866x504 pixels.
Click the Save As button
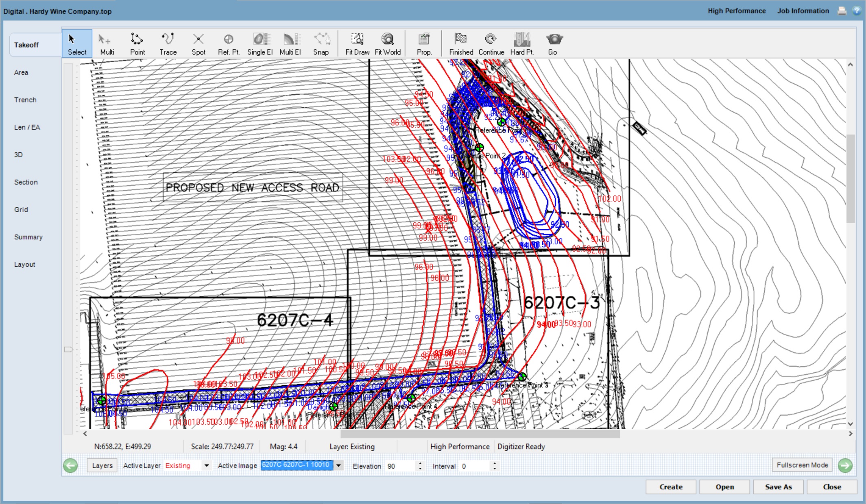pyautogui.click(x=778, y=487)
